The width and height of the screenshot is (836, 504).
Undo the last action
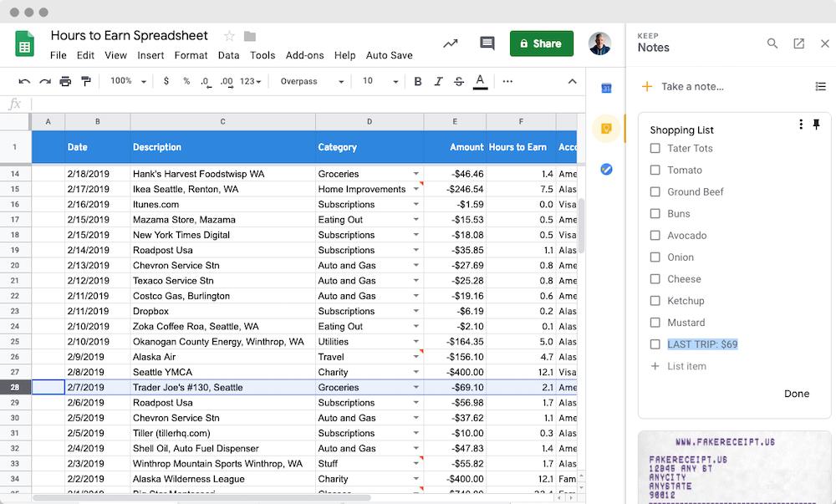[x=24, y=82]
